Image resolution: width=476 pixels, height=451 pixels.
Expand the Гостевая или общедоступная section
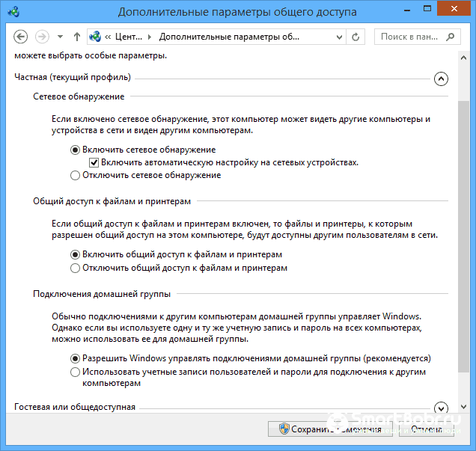(440, 408)
